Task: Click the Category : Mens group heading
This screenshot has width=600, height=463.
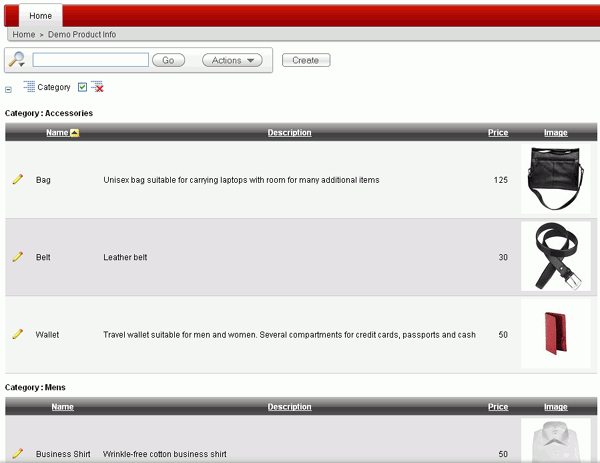Action: click(x=35, y=388)
